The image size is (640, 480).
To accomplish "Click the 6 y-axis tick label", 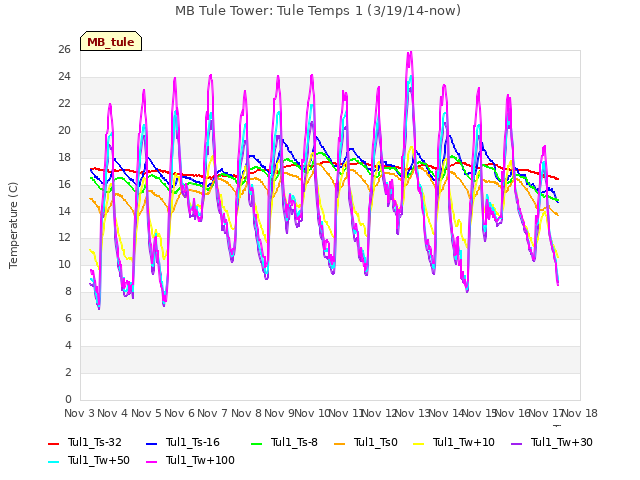I will [68, 319].
